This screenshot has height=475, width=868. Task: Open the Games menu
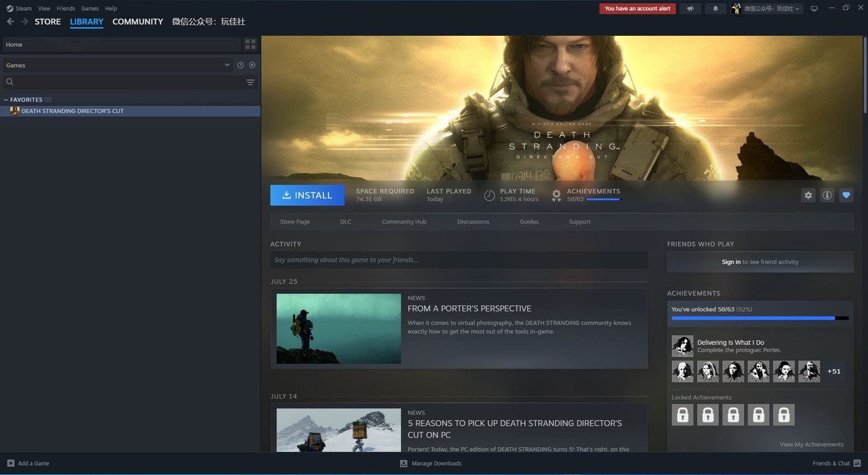pyautogui.click(x=90, y=9)
